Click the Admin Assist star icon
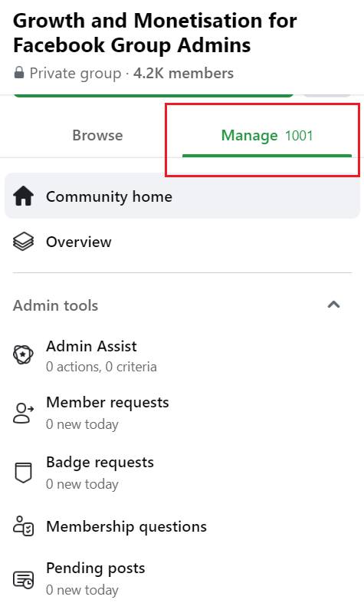Viewport: 364px width, 613px height. pos(24,355)
